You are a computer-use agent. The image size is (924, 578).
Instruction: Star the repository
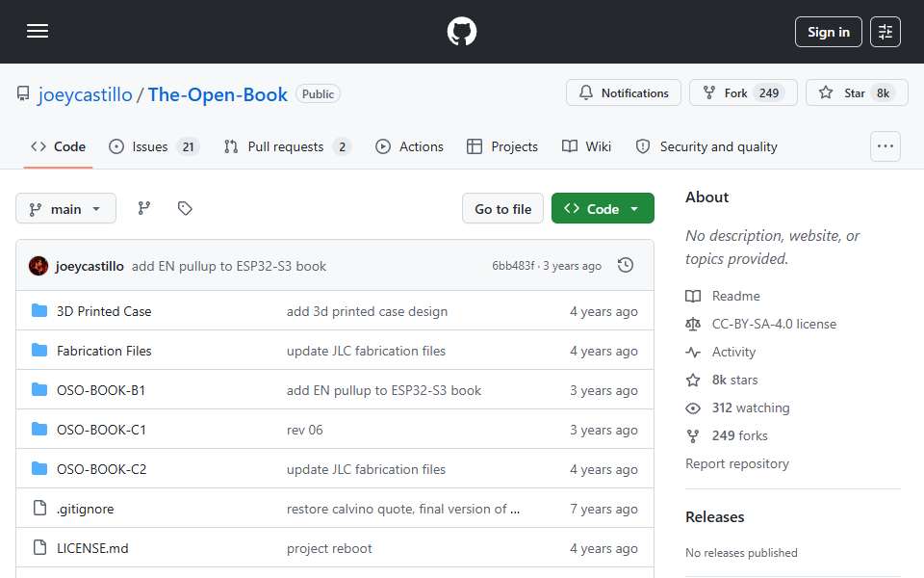tap(857, 92)
